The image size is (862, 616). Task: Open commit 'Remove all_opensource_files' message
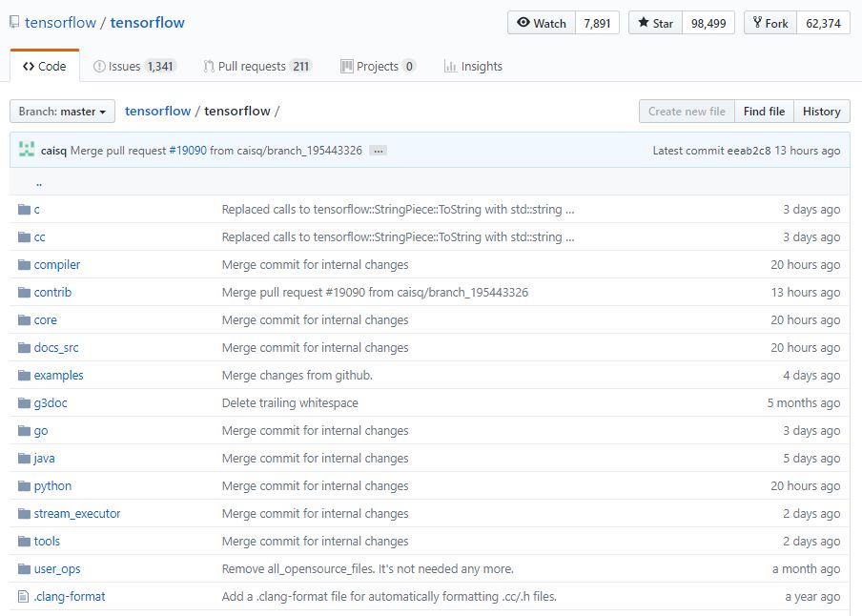[368, 568]
